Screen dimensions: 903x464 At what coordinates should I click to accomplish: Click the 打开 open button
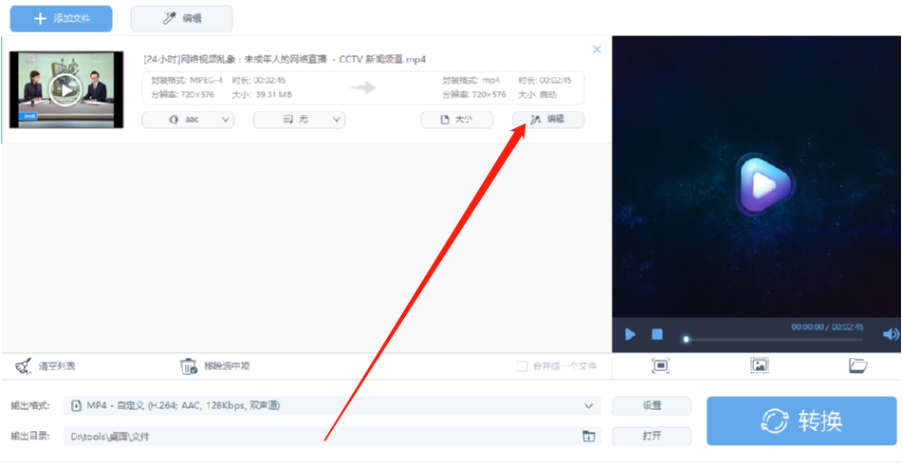[x=651, y=436]
